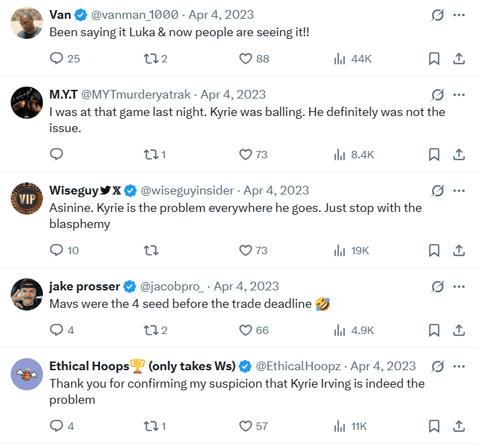Repost jake prosser's 4 seed tweet
Viewport: 479px width, 448px height.
(x=151, y=331)
